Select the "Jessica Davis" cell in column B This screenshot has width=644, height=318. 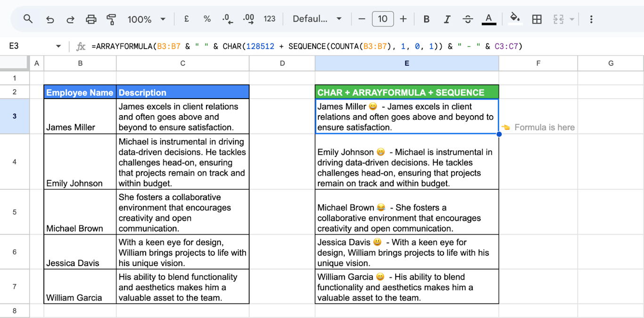click(80, 252)
